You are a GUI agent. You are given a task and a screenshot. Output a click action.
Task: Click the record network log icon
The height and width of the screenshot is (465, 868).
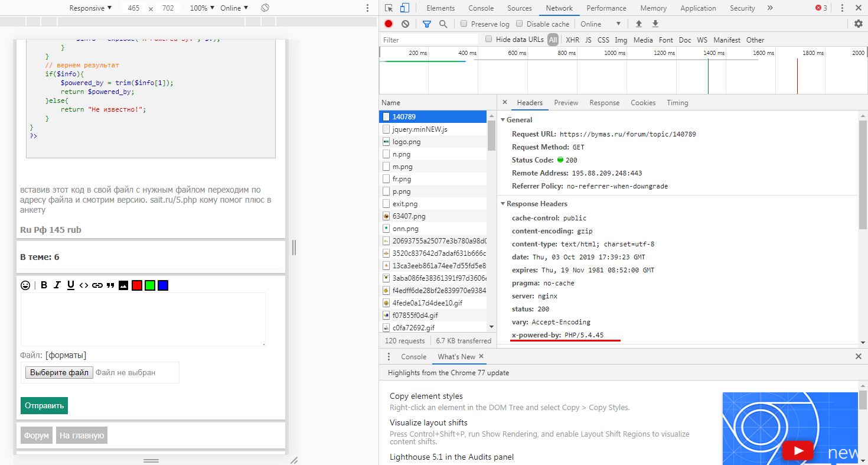389,24
